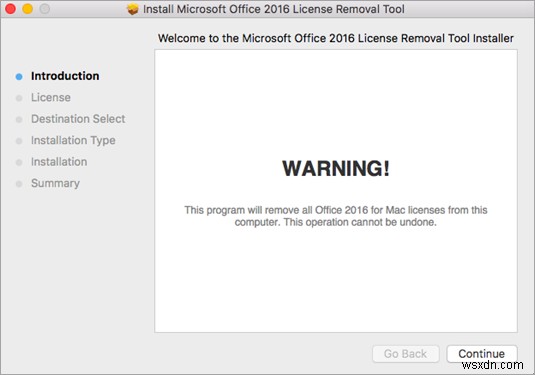The height and width of the screenshot is (375, 535).
Task: Click the WARNING! heading
Action: tap(336, 168)
